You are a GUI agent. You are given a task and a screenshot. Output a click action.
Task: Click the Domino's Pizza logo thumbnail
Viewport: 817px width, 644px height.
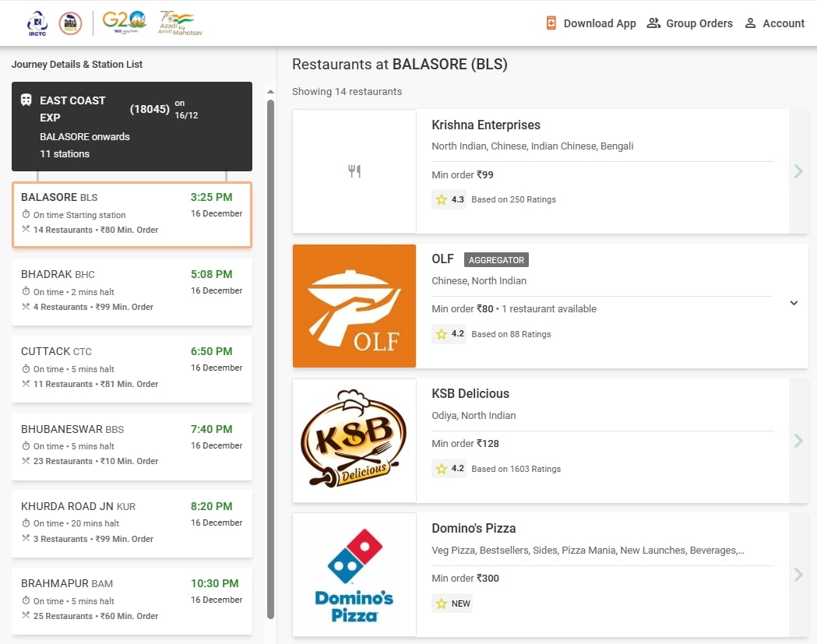[x=354, y=575]
